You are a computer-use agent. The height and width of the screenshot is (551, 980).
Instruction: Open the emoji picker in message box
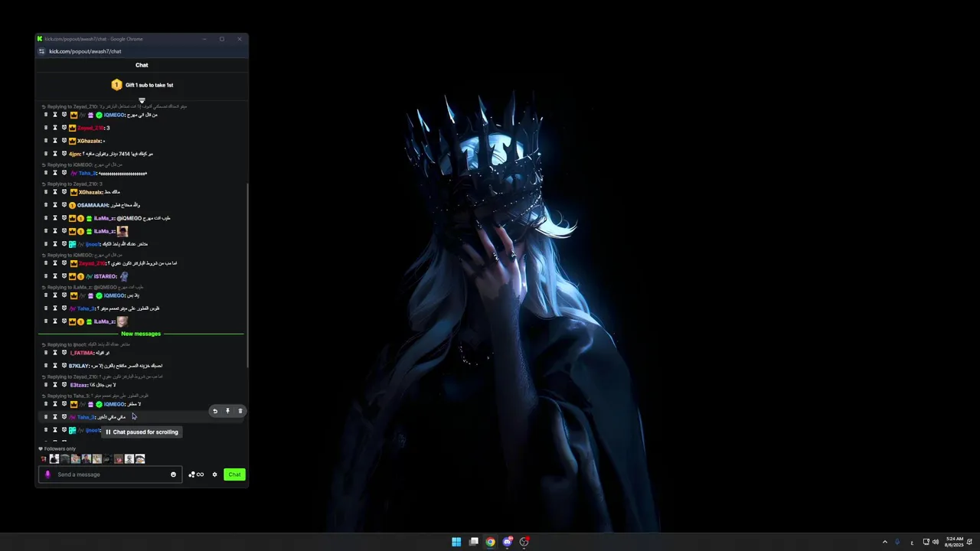click(173, 474)
